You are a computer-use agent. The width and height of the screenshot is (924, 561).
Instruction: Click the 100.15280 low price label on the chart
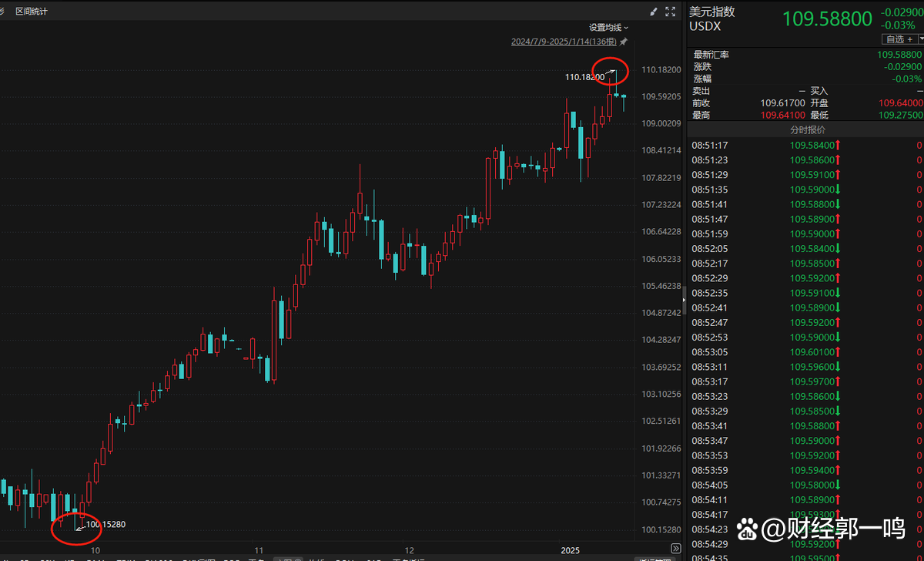(105, 524)
